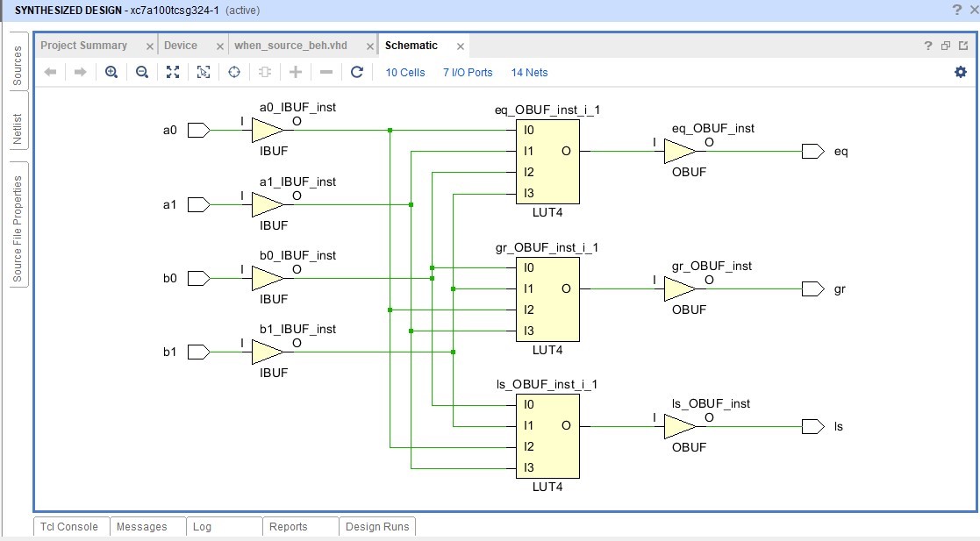This screenshot has height=541, width=980.
Task: Expand cone with the plus icon
Action: coord(295,72)
